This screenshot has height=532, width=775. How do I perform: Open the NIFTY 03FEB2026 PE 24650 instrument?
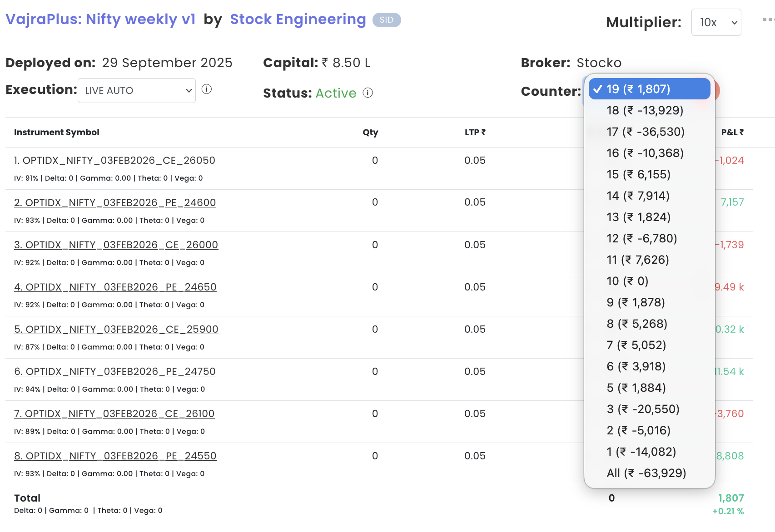(x=115, y=287)
